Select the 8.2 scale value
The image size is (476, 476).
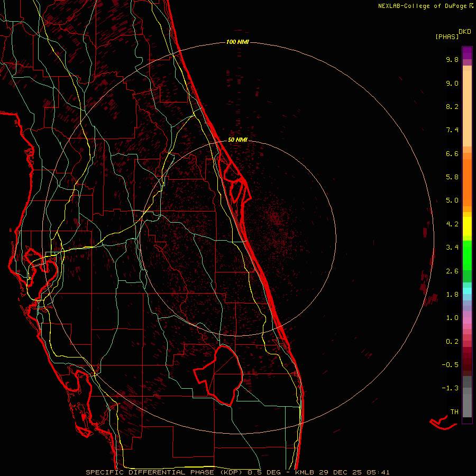452,106
